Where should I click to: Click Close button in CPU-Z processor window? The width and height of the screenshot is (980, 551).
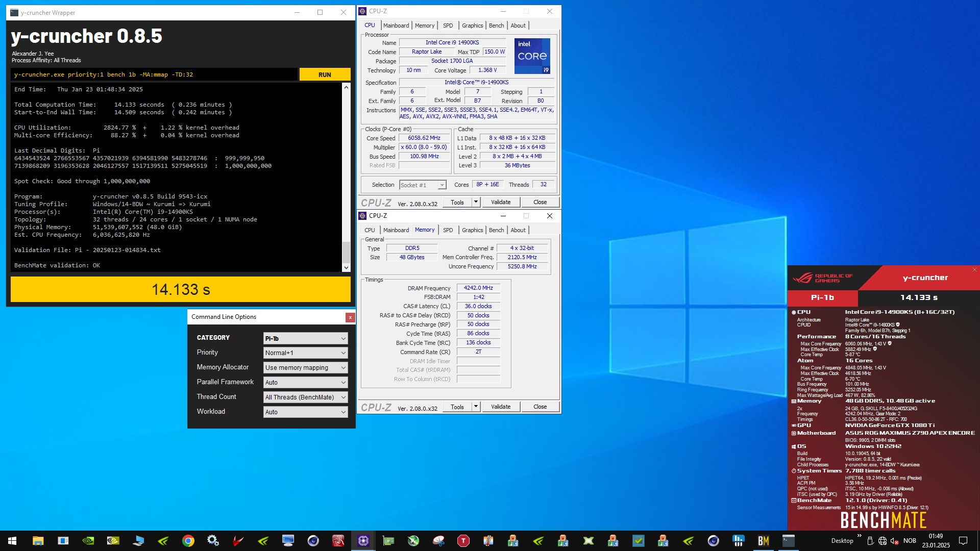click(x=540, y=202)
